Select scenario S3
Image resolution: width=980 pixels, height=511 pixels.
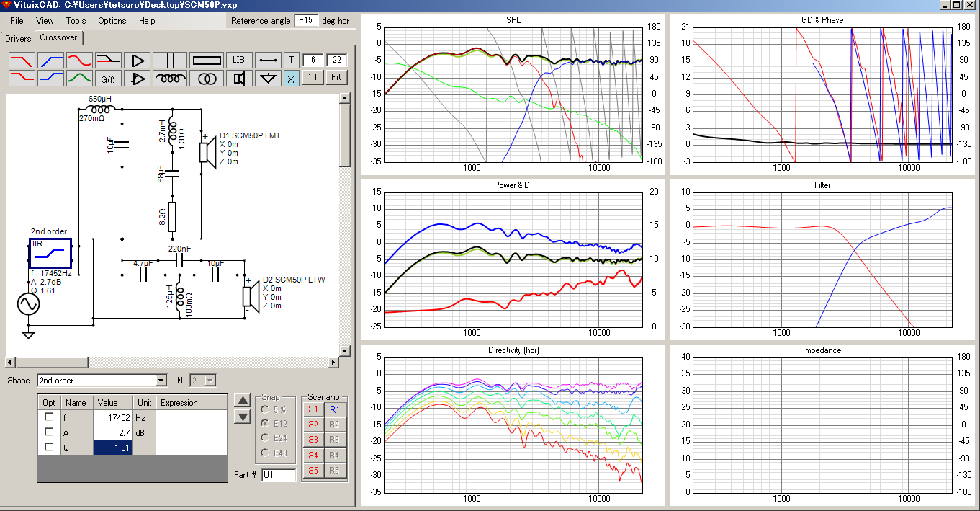(313, 440)
